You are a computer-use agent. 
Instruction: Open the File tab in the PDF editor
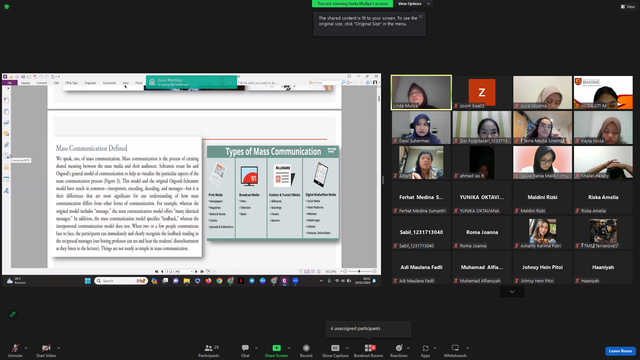9,83
